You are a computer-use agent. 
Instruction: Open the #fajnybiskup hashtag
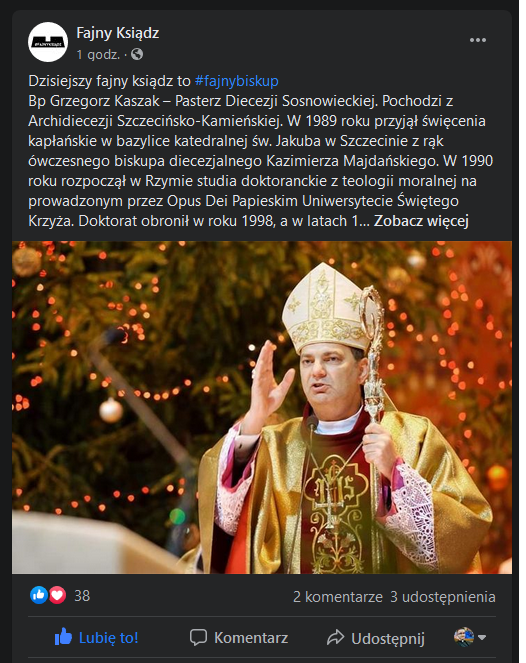237,81
